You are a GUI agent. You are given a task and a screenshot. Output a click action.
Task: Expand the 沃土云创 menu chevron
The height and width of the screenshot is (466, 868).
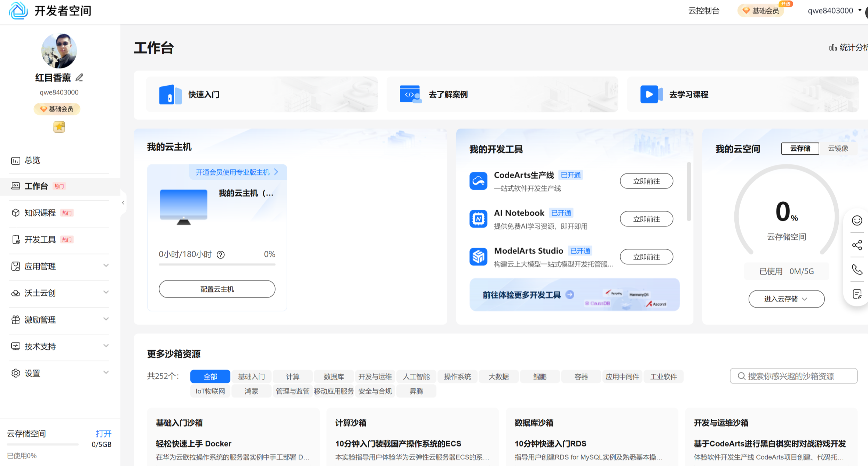click(106, 293)
